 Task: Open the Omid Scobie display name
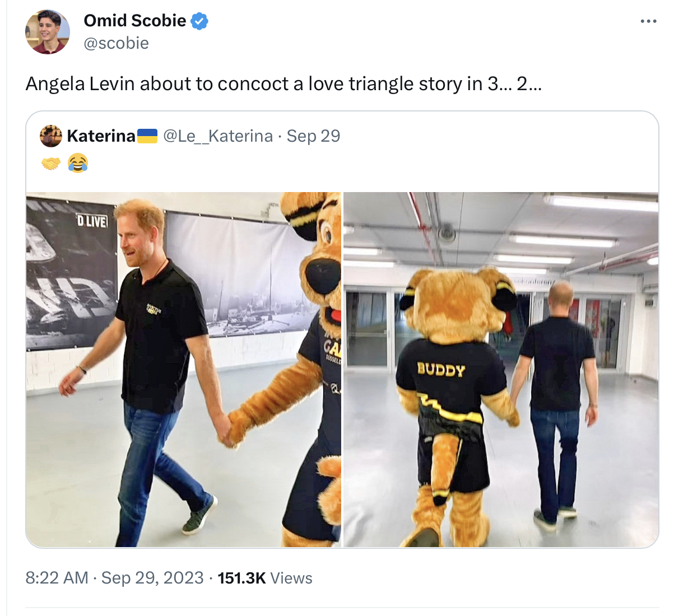pyautogui.click(x=135, y=21)
